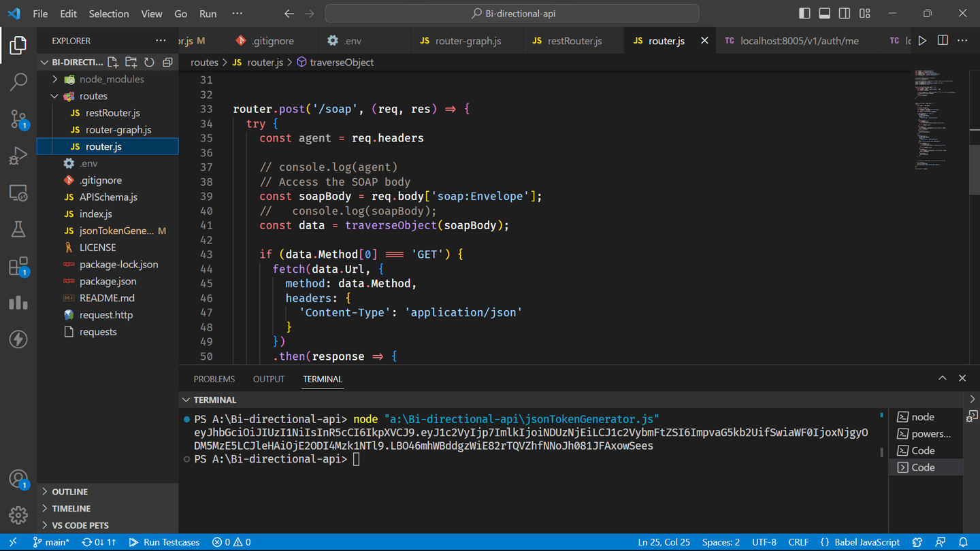Open the Edit menu
Viewport: 980px width, 551px height.
pos(68,14)
